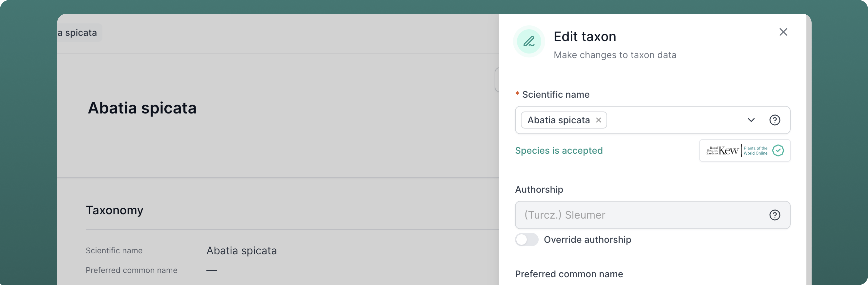The height and width of the screenshot is (285, 868).
Task: Select the 'a spicata' breadcrumb tab
Action: pos(78,33)
